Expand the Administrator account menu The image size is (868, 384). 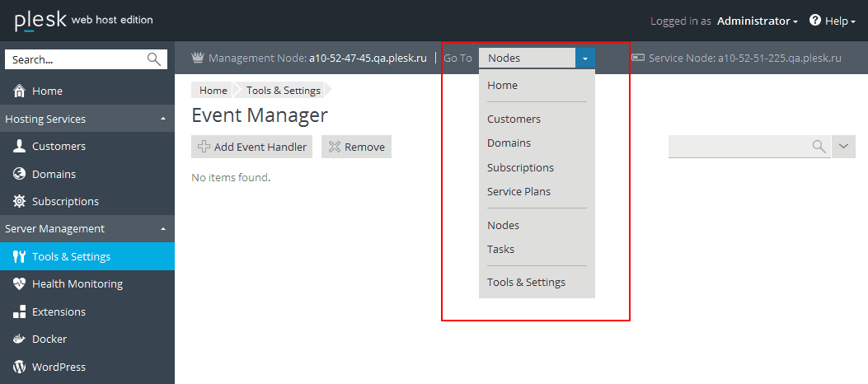point(757,21)
